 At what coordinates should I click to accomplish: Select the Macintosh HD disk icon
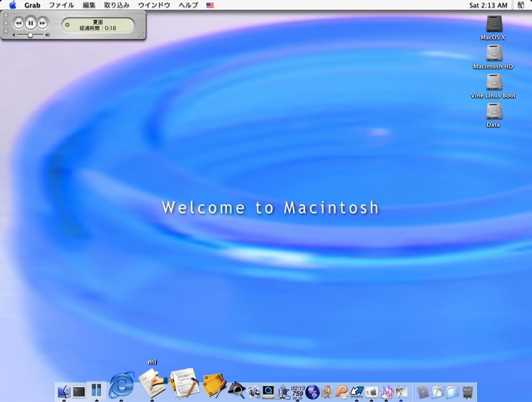pos(494,54)
